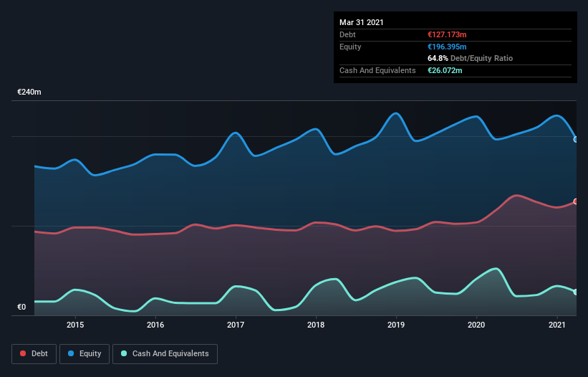588x377 pixels.
Task: Click the 2016 x-axis label
Action: (x=155, y=325)
